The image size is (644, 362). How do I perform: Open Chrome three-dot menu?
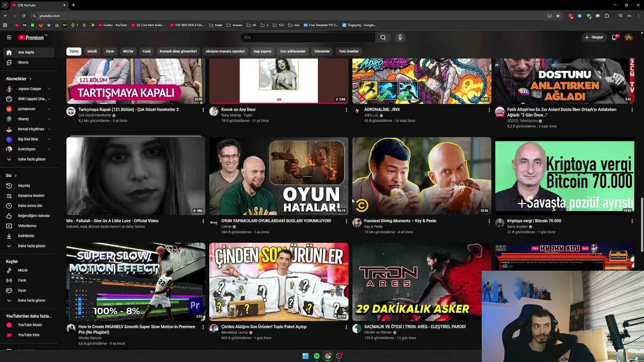[x=637, y=16]
